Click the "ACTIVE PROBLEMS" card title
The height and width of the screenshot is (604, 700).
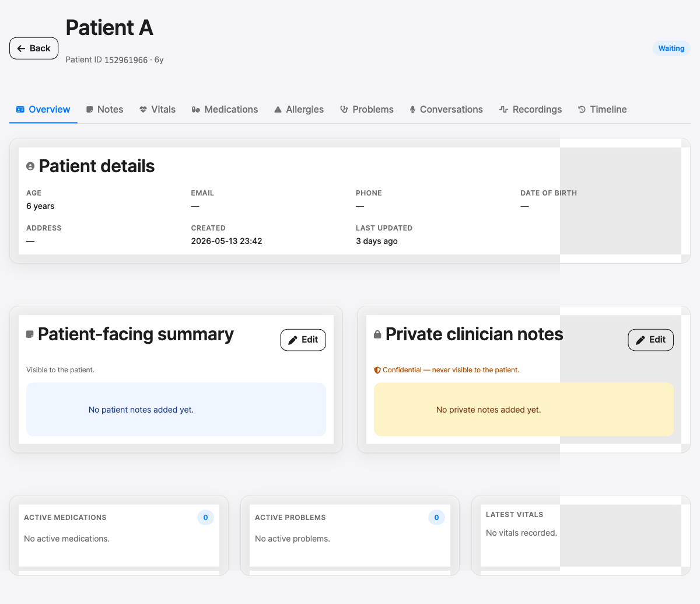pos(290,518)
